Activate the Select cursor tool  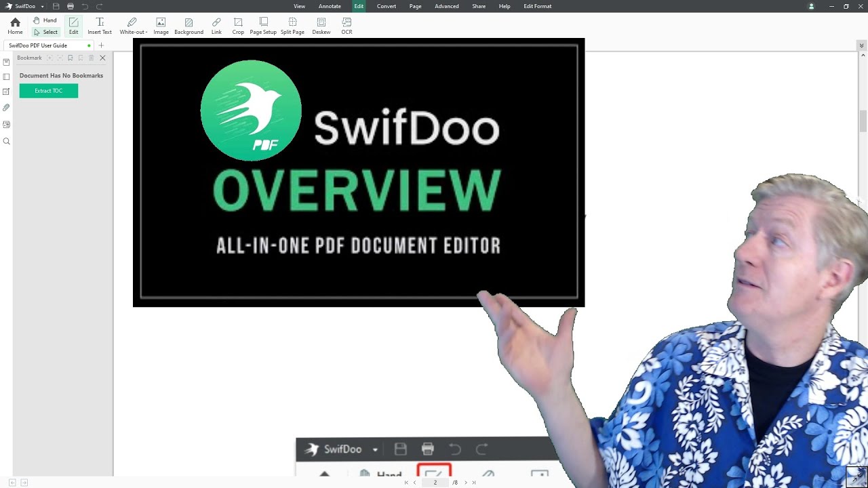45,32
